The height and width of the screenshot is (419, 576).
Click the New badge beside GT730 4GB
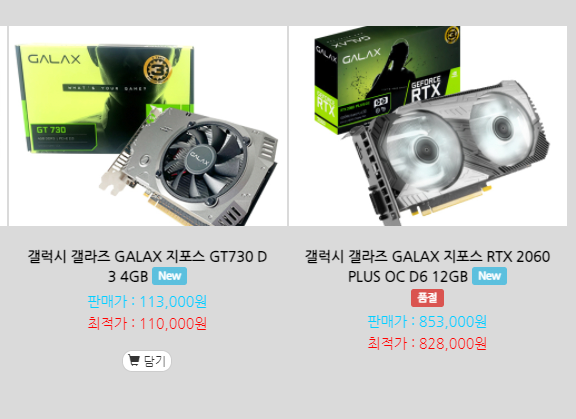click(169, 276)
